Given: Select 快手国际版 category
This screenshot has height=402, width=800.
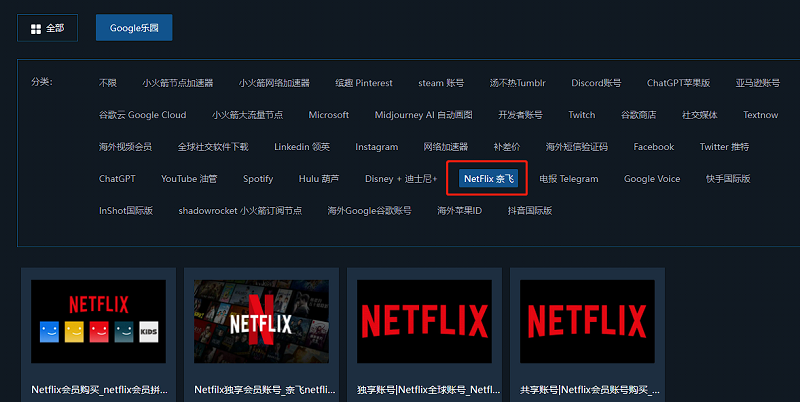Looking at the screenshot, I should tap(728, 179).
